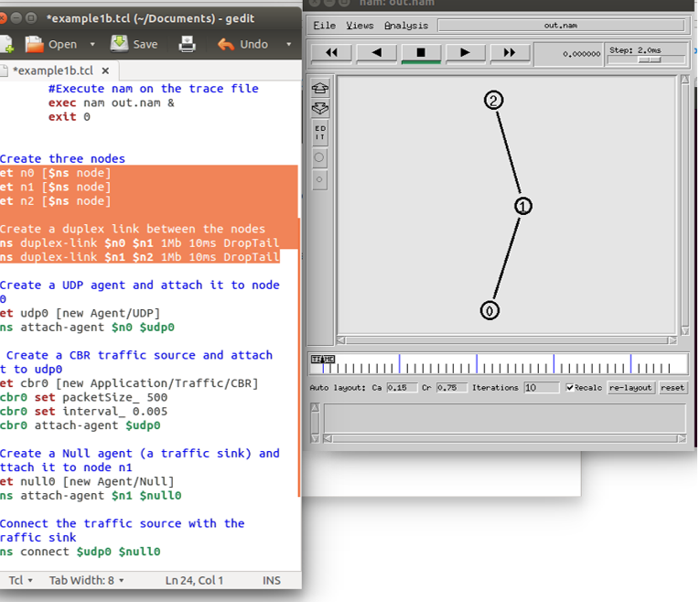This screenshot has width=700, height=602.
Task: Stop the nam animation
Action: pos(421,53)
